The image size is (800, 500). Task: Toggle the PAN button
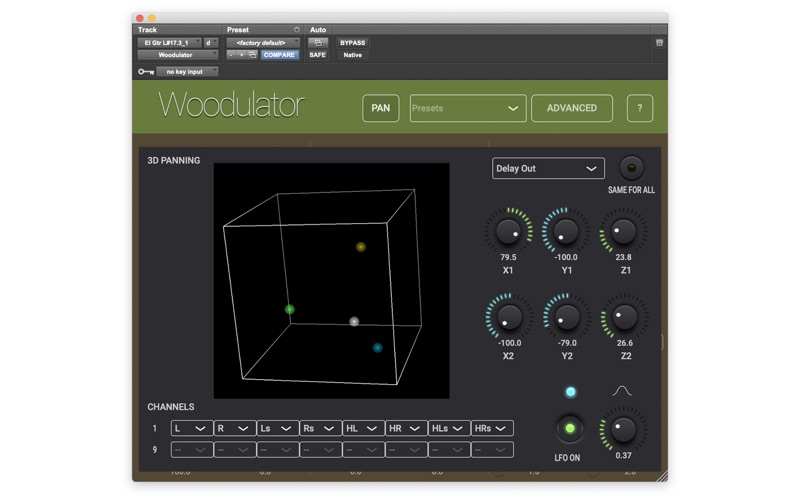click(381, 108)
